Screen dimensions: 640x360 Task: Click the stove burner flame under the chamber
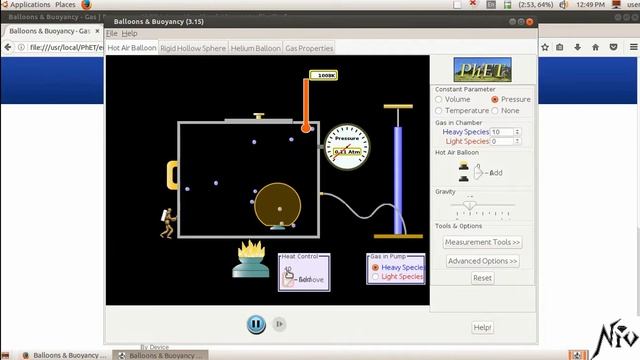251,249
